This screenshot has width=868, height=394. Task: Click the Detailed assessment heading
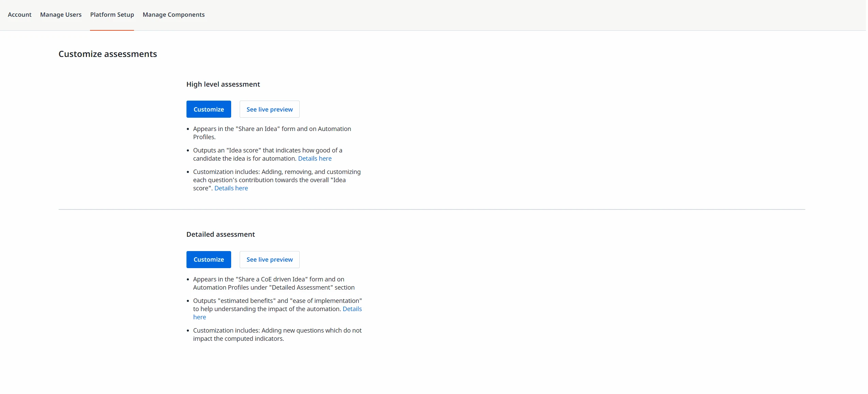click(x=221, y=234)
